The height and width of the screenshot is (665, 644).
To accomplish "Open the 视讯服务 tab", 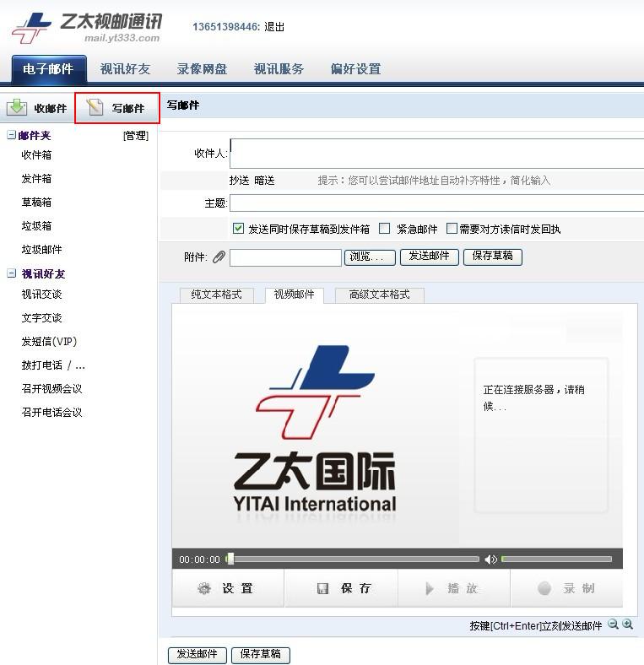I will point(279,68).
